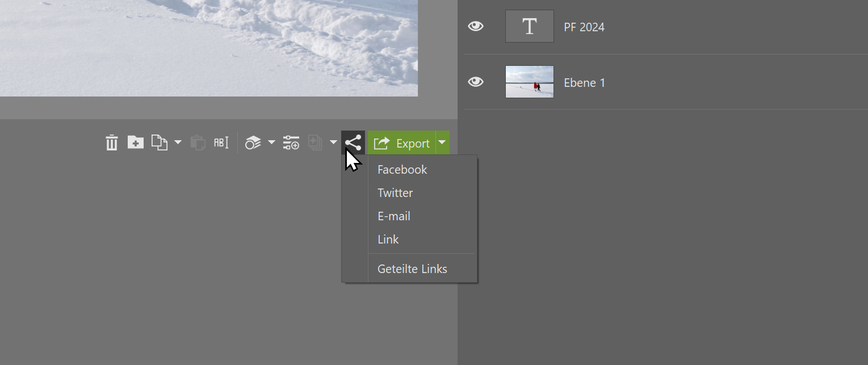Click the share icon
Screen dimensions: 868x365
[353, 143]
